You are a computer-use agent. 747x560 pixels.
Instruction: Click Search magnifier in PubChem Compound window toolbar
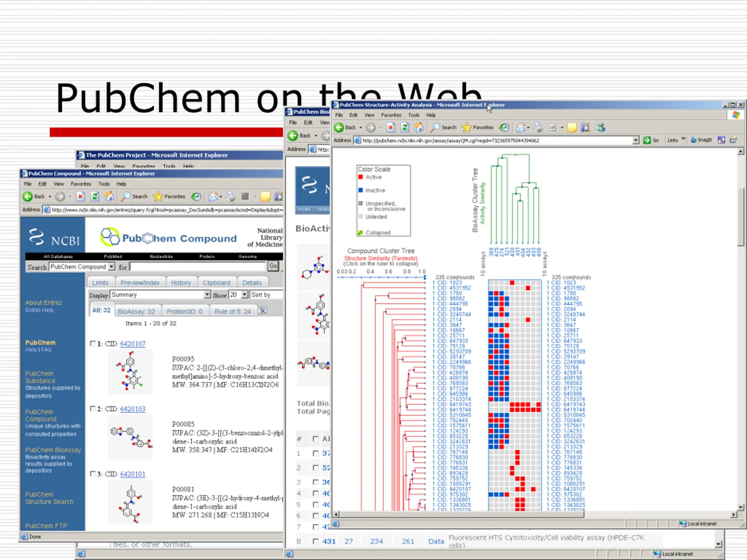coord(126,196)
